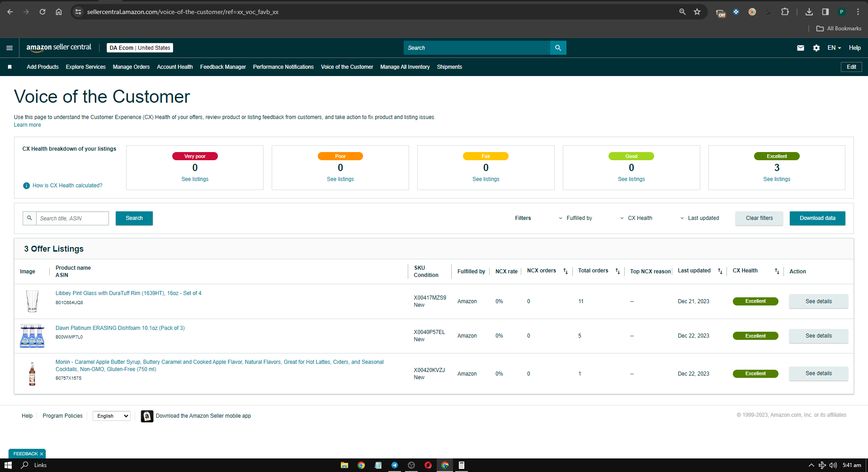Open Feedback Manager
The width and height of the screenshot is (868, 472).
pyautogui.click(x=223, y=67)
